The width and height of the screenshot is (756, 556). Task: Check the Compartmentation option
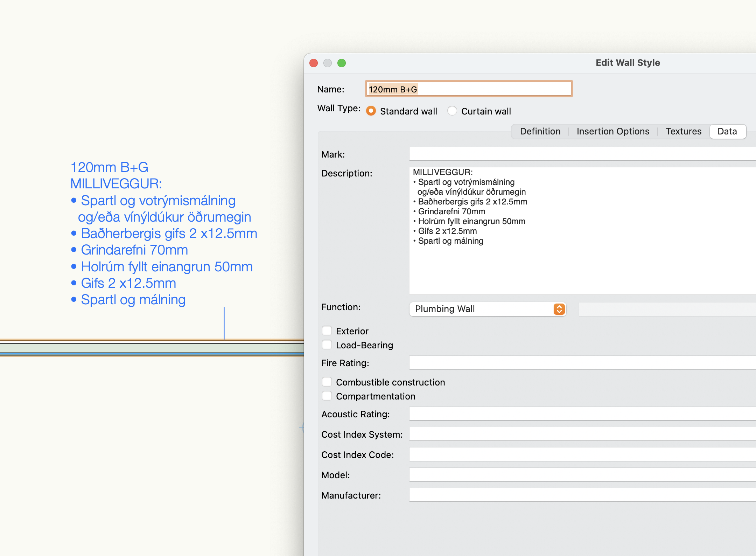pyautogui.click(x=327, y=396)
